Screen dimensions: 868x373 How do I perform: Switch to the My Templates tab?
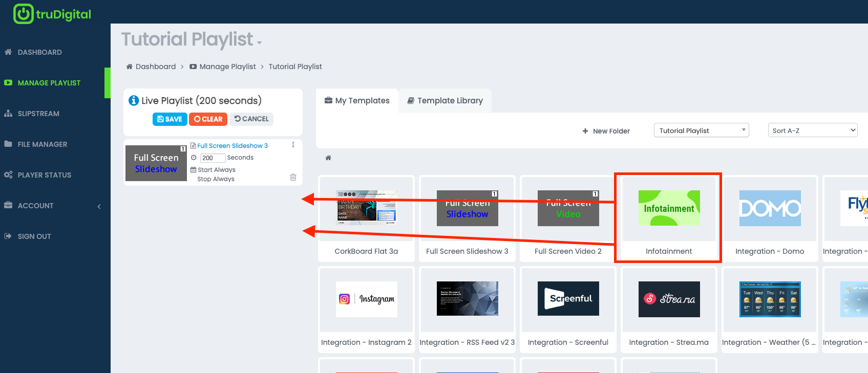point(357,101)
